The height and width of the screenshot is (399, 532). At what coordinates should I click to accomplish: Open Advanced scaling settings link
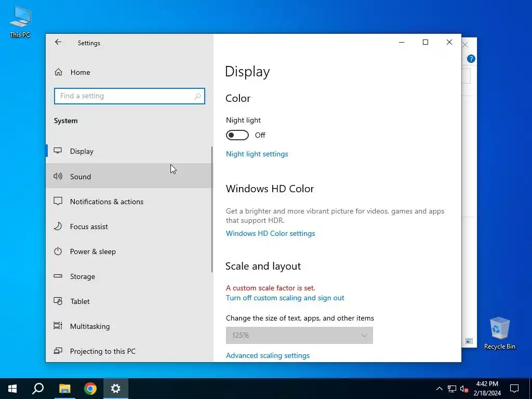click(268, 355)
